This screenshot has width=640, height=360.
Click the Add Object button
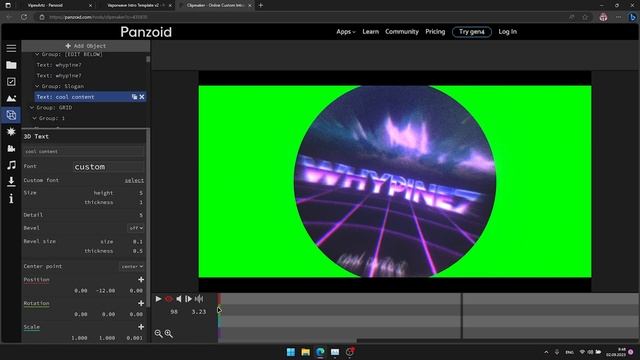click(x=86, y=46)
